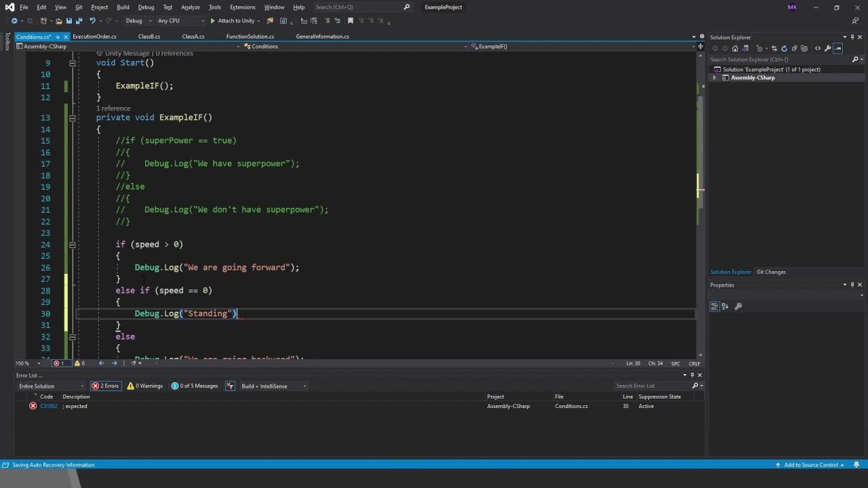
Task: Click the Solution Explorer refresh icon
Action: 785,49
